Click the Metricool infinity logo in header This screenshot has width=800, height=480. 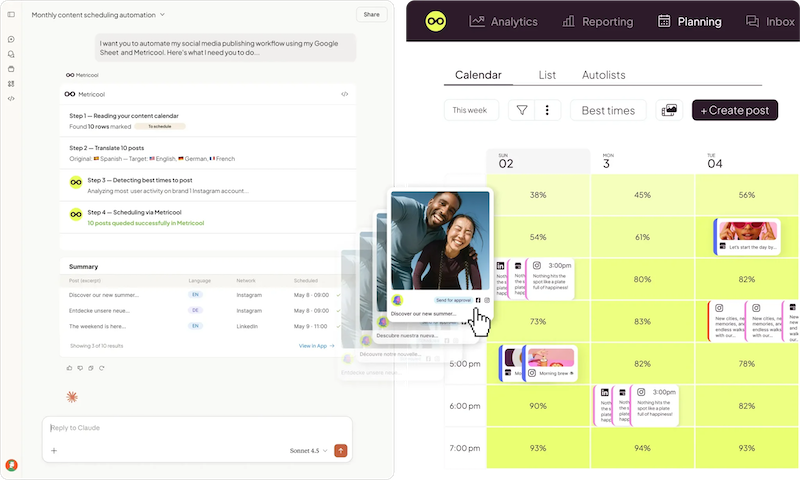tap(435, 21)
